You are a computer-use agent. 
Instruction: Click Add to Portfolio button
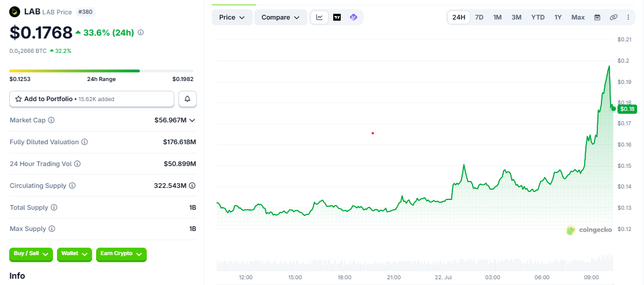pyautogui.click(x=92, y=99)
